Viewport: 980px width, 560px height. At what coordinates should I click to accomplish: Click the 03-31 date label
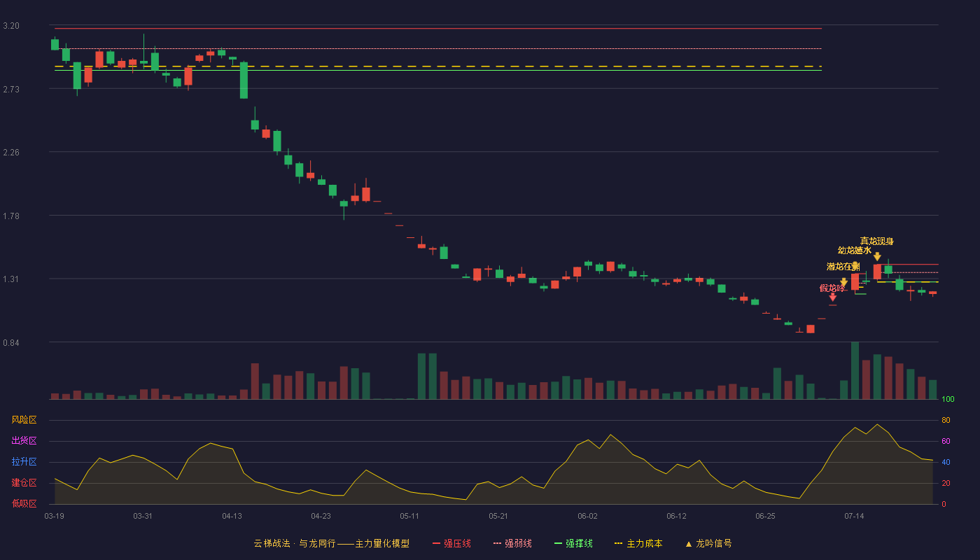tap(143, 516)
